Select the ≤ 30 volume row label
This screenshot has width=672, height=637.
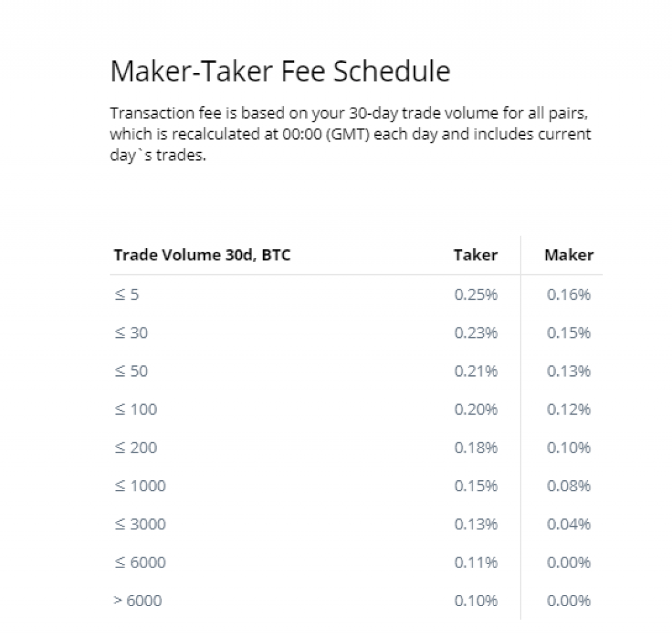pyautogui.click(x=131, y=333)
